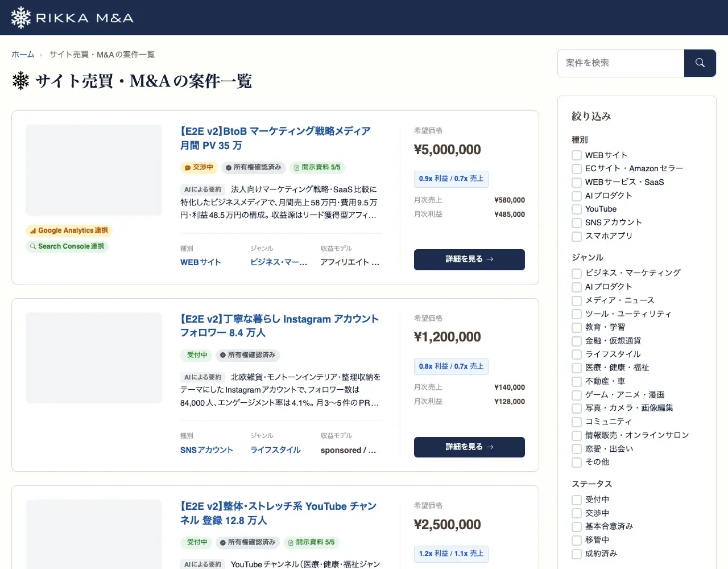728x569 pixels.
Task: Check the AIプロダクト type filter under 種別
Action: [x=577, y=196]
